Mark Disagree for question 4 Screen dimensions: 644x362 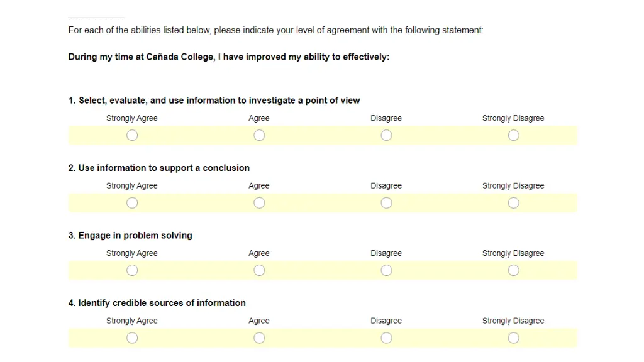click(386, 337)
